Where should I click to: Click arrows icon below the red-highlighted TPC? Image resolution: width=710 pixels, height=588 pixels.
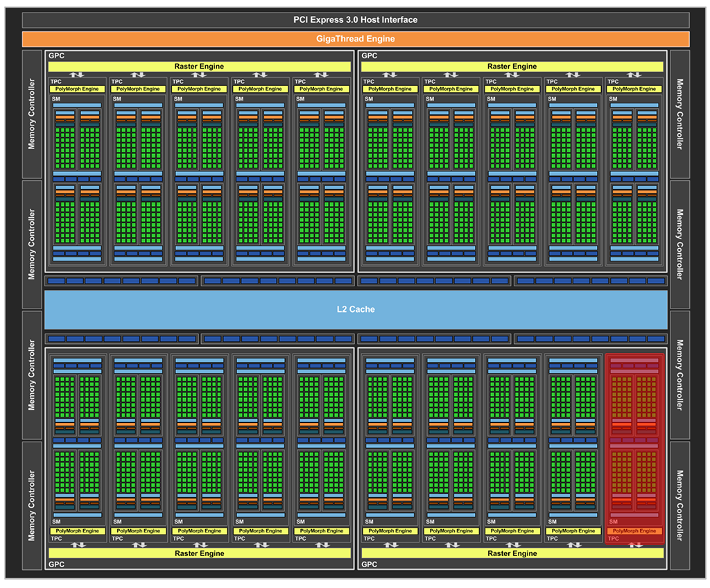click(x=634, y=545)
